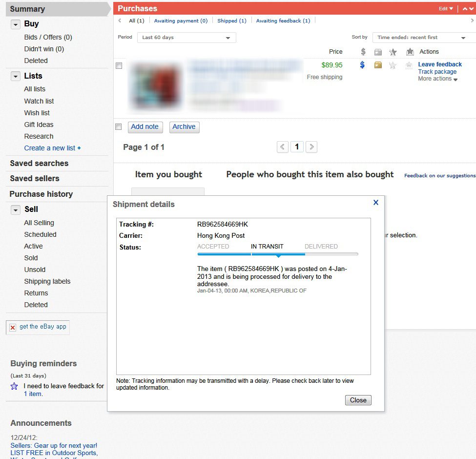Switch to Shipped (1) tab

232,21
